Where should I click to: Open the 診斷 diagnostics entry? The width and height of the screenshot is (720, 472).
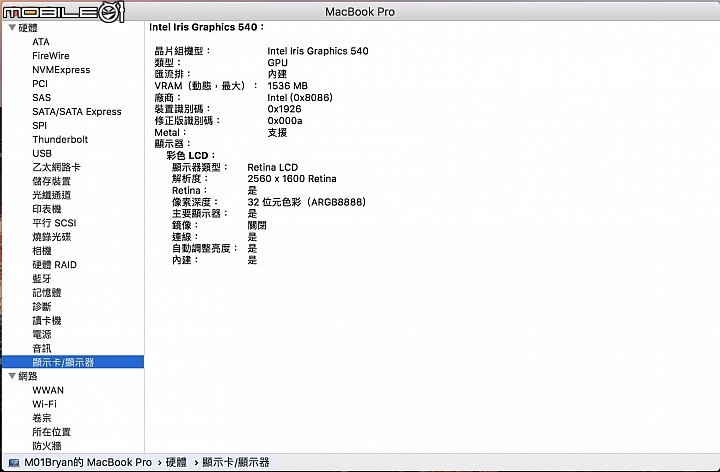[42, 306]
